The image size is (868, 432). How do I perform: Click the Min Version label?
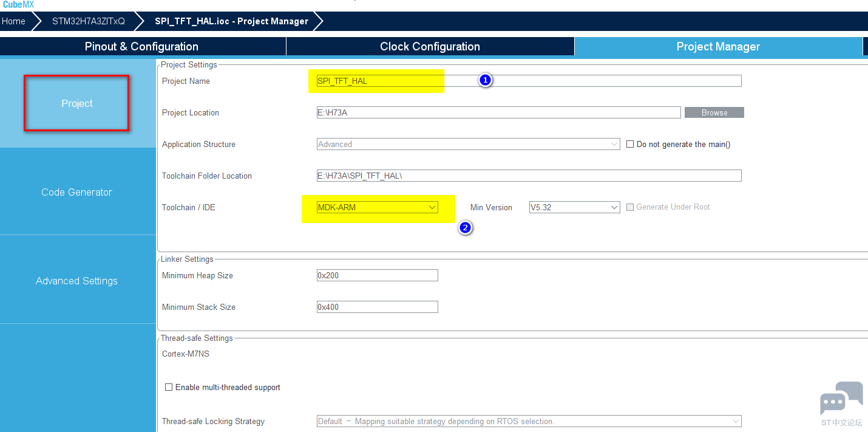pos(491,207)
